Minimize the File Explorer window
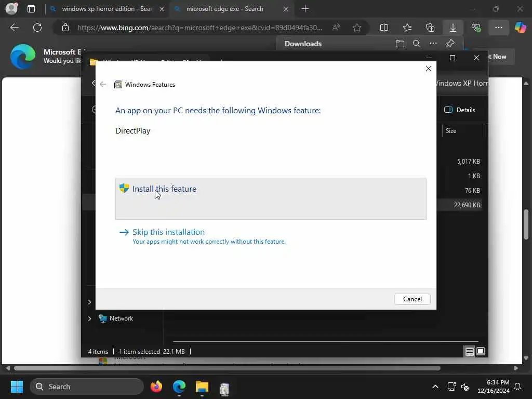The height and width of the screenshot is (399, 532). pyautogui.click(x=429, y=58)
